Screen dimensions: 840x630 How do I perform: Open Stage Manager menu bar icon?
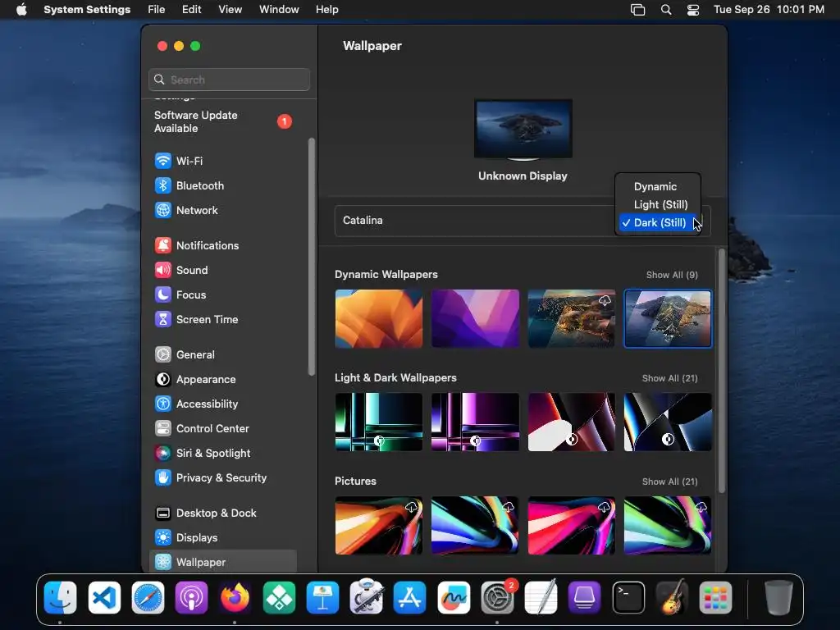637,10
